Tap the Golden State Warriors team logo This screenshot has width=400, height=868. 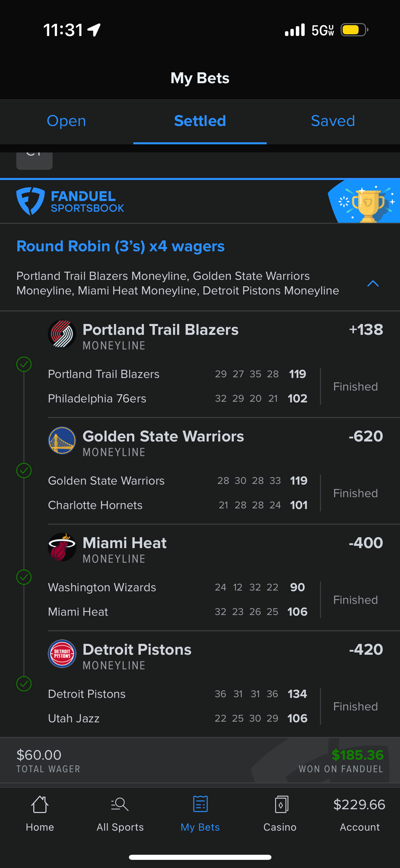click(62, 441)
